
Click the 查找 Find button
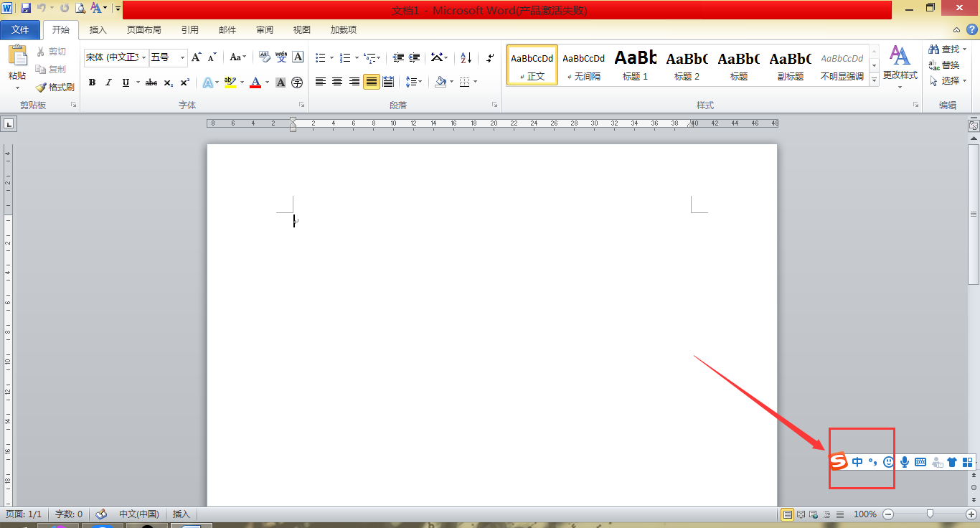[948, 49]
